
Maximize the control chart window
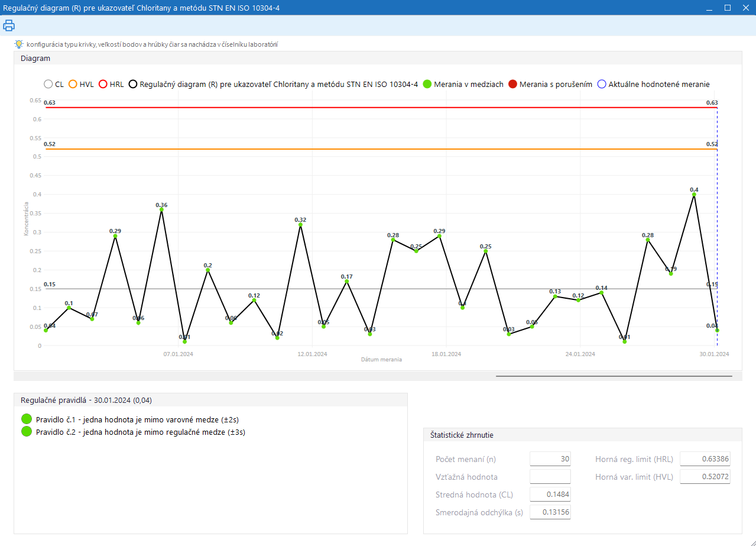point(728,8)
